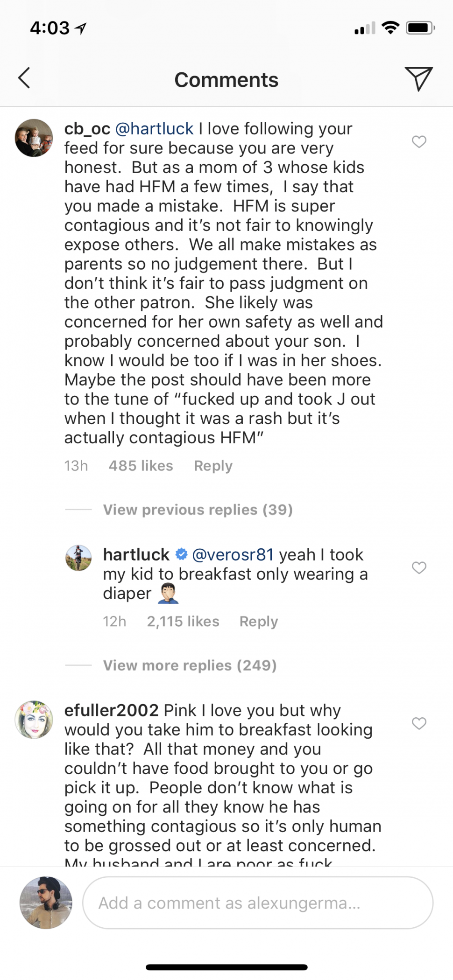453x980 pixels.
Task: Like efuller2002's comment with the heart
Action: (x=419, y=723)
